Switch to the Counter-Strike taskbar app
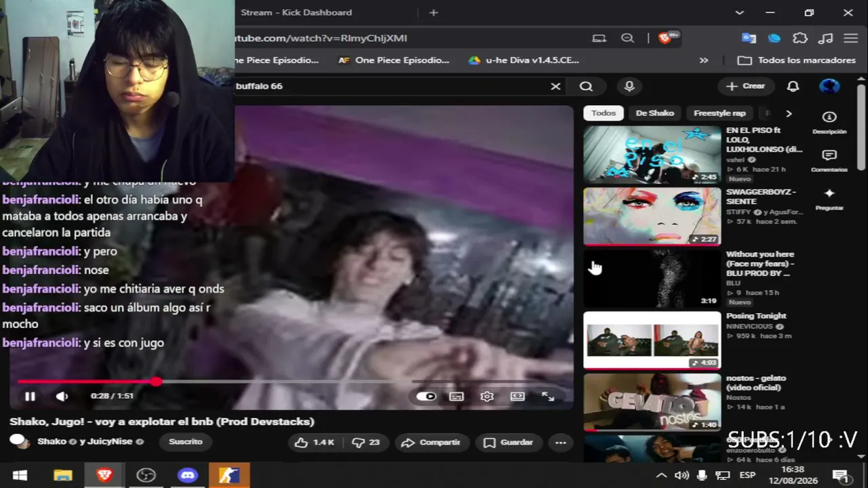The width and height of the screenshot is (868, 488). [x=229, y=476]
